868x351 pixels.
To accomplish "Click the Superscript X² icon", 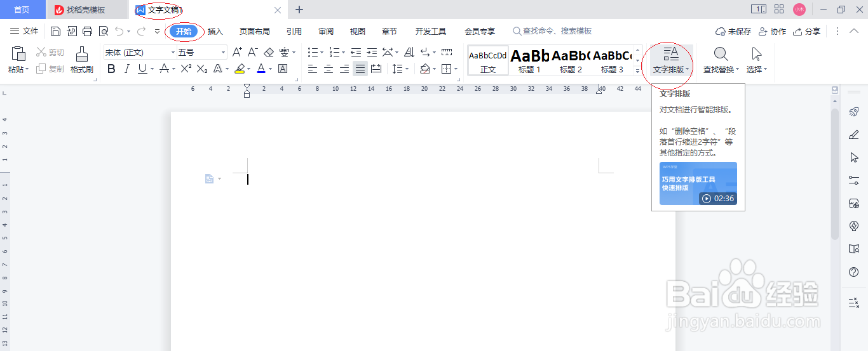I will 186,69.
